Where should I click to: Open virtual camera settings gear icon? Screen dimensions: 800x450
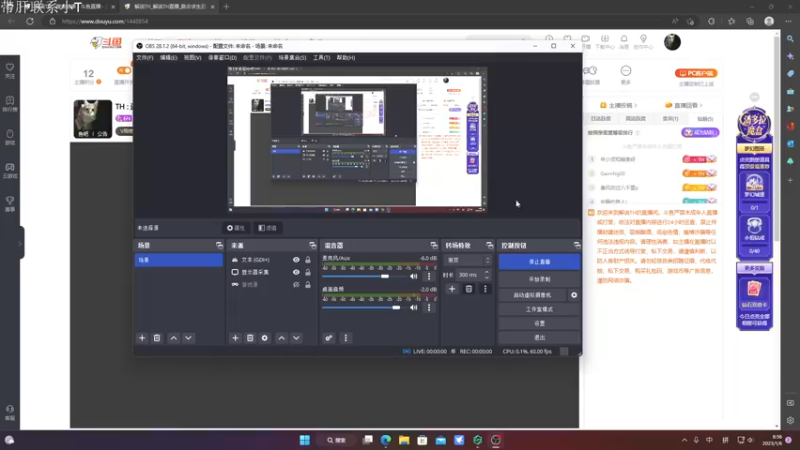[574, 295]
